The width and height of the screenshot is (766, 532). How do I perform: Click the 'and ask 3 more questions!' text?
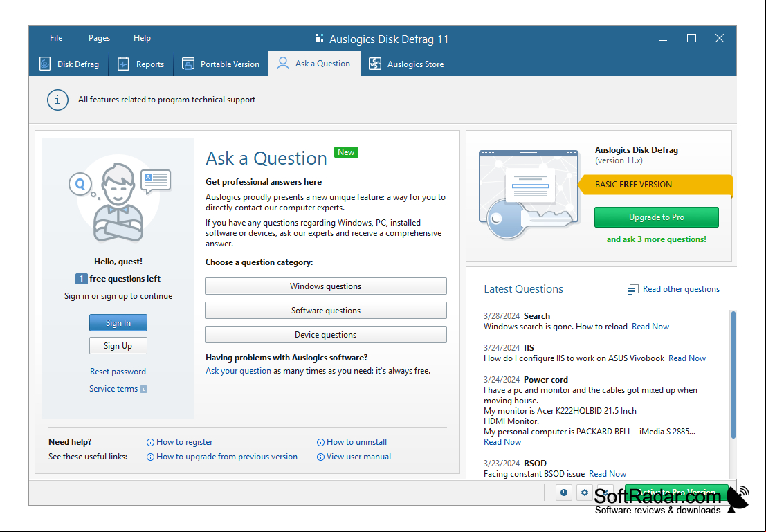656,239
